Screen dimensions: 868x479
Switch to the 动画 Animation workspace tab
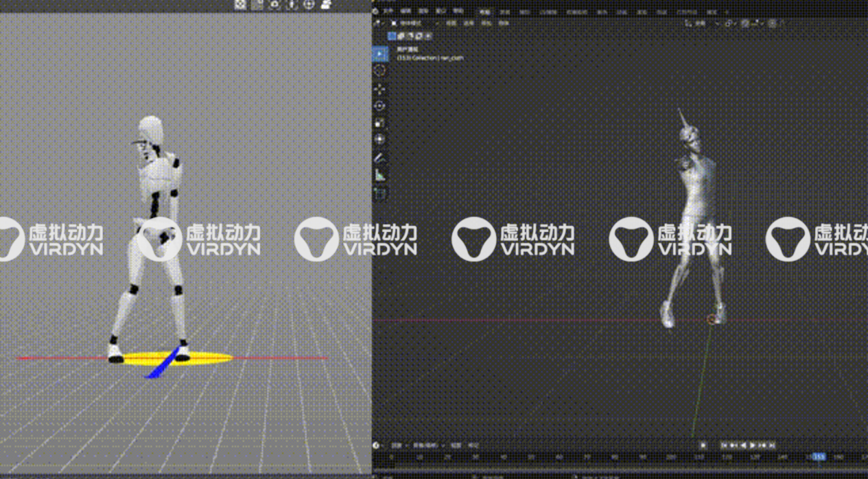click(622, 12)
